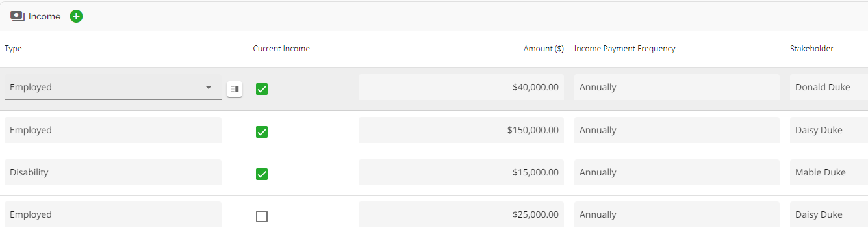Image resolution: width=868 pixels, height=234 pixels.
Task: Select the $15,000.00 amount field
Action: pos(461,172)
